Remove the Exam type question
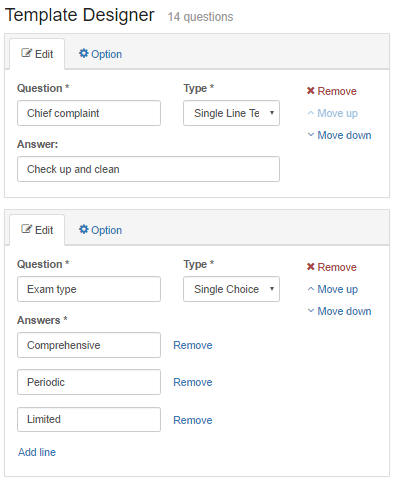 [x=332, y=267]
